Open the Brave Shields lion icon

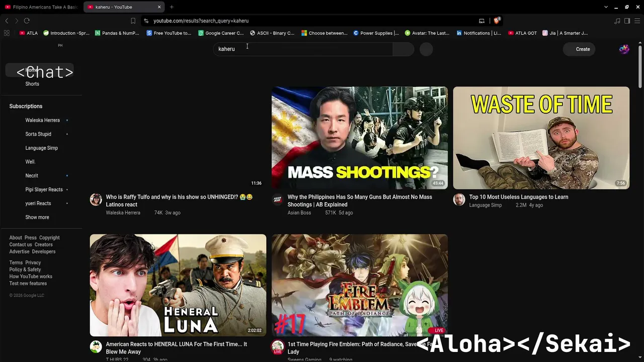pyautogui.click(x=497, y=21)
